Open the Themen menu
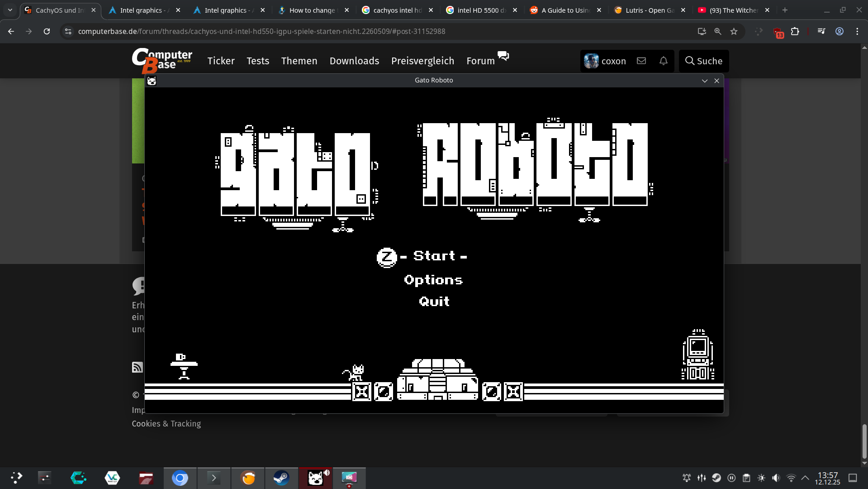 [x=299, y=61]
